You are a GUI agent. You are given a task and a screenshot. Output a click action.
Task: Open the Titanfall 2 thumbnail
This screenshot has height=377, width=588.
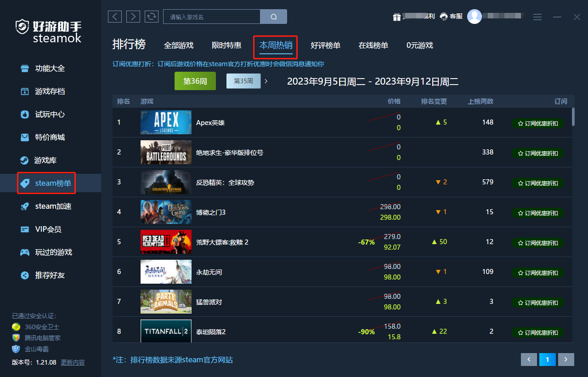pyautogui.click(x=166, y=331)
